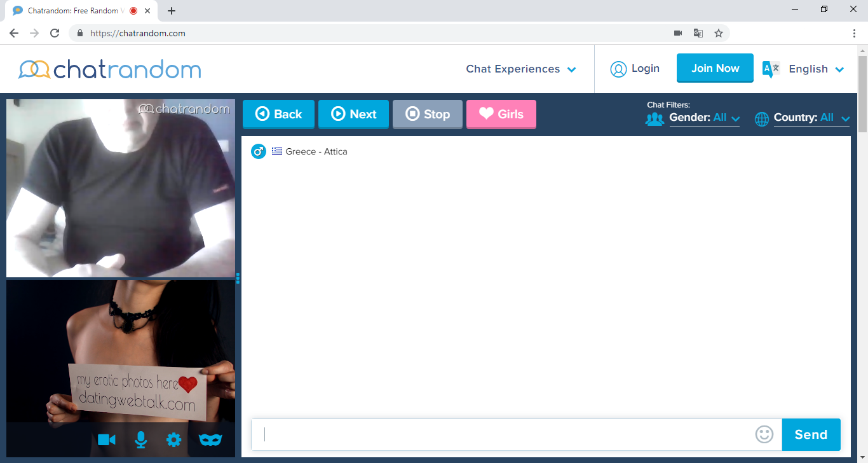Image resolution: width=868 pixels, height=463 pixels.
Task: Open video settings gear icon
Action: pos(173,439)
